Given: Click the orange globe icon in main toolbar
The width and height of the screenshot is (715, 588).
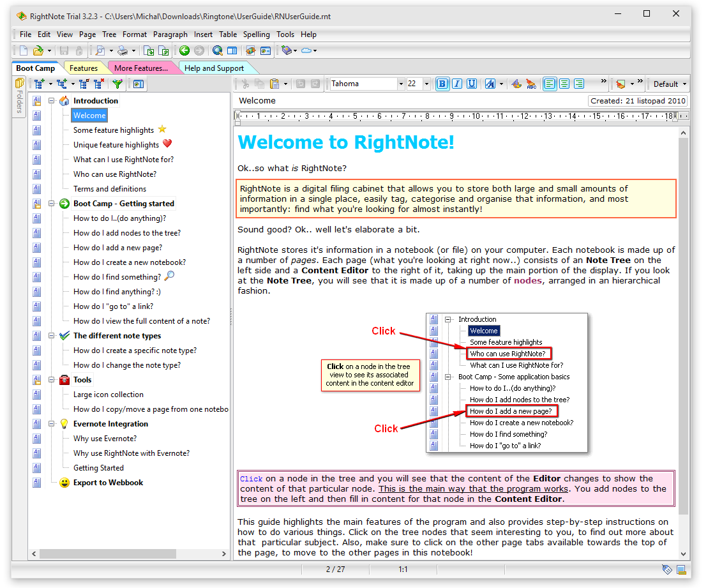Looking at the screenshot, I should [250, 50].
